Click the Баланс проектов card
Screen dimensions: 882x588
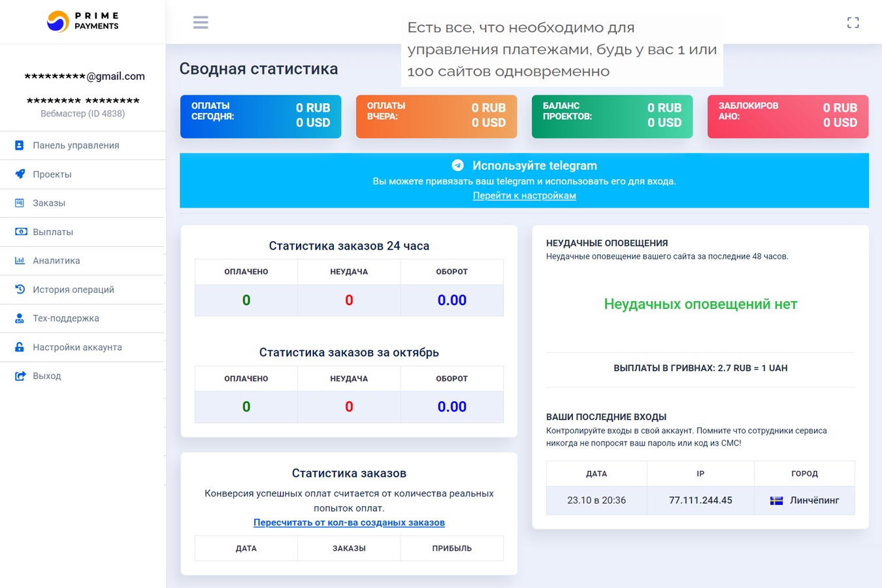tap(612, 116)
